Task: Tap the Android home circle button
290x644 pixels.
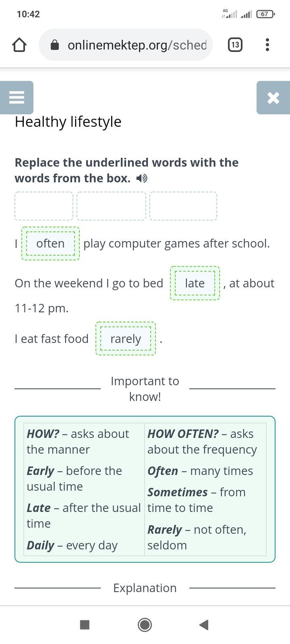Action: (x=145, y=625)
